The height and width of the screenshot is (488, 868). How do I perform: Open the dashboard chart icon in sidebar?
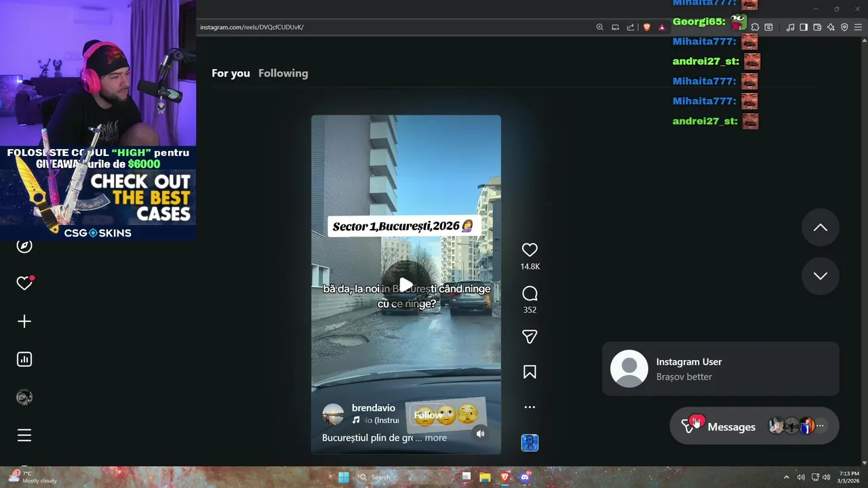24,359
